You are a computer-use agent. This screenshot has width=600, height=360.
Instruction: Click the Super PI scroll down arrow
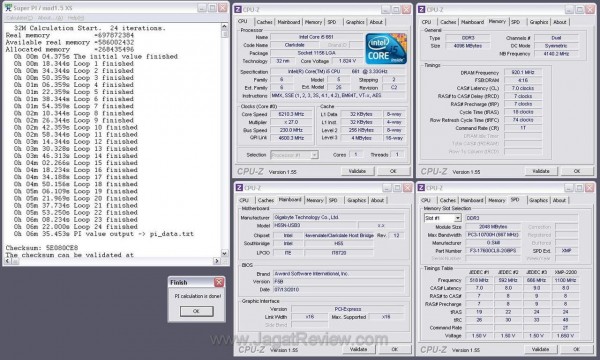pyautogui.click(x=225, y=253)
